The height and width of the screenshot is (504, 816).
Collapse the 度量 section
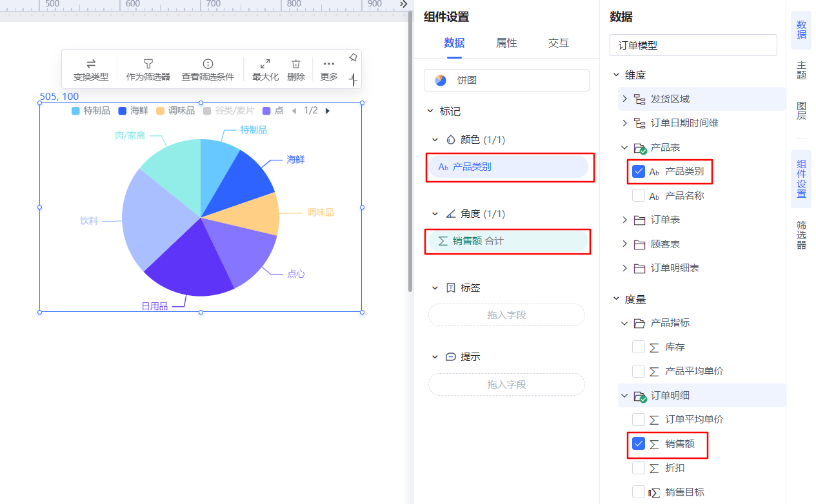(616, 299)
